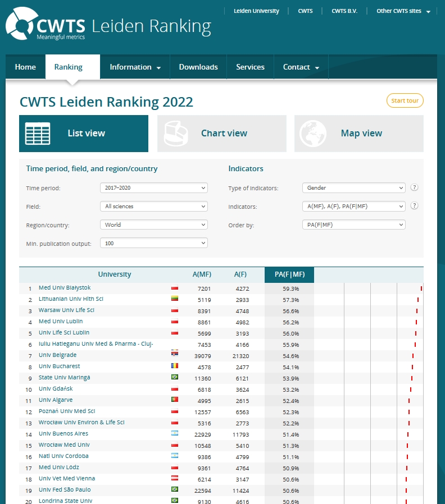The height and width of the screenshot is (504, 445).
Task: Click the value 11793 in Buenos Aires row
Action: 240,434
